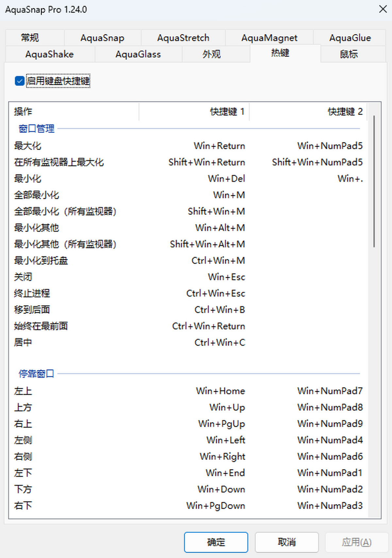
Task: Select the AquaMagnet tab
Action: 269,38
